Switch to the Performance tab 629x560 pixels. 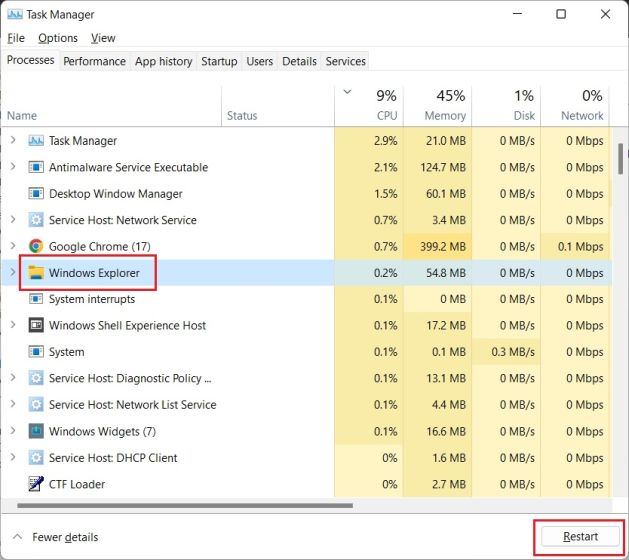pyautogui.click(x=94, y=61)
